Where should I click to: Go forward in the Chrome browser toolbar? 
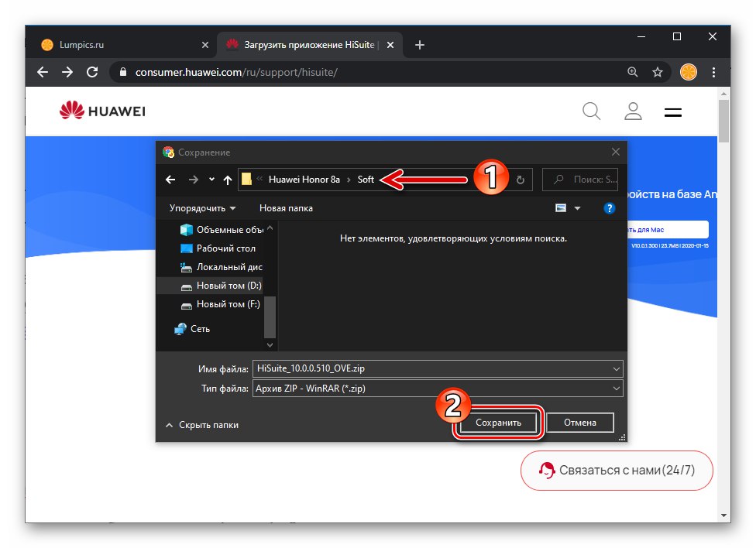[67, 72]
